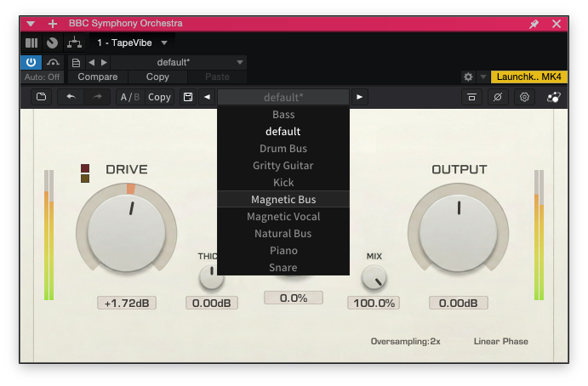The image size is (588, 386).
Task: Click the three-bars instrument icon
Action: [31, 43]
